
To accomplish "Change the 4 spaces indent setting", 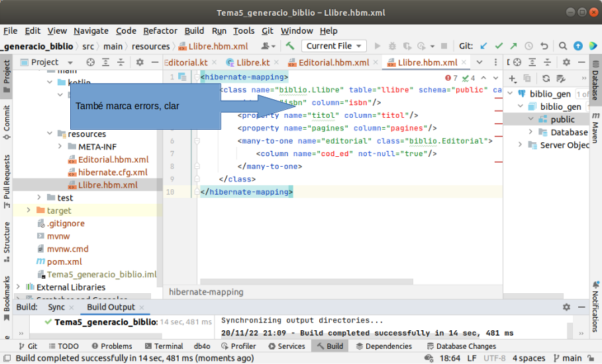I will [x=528, y=358].
